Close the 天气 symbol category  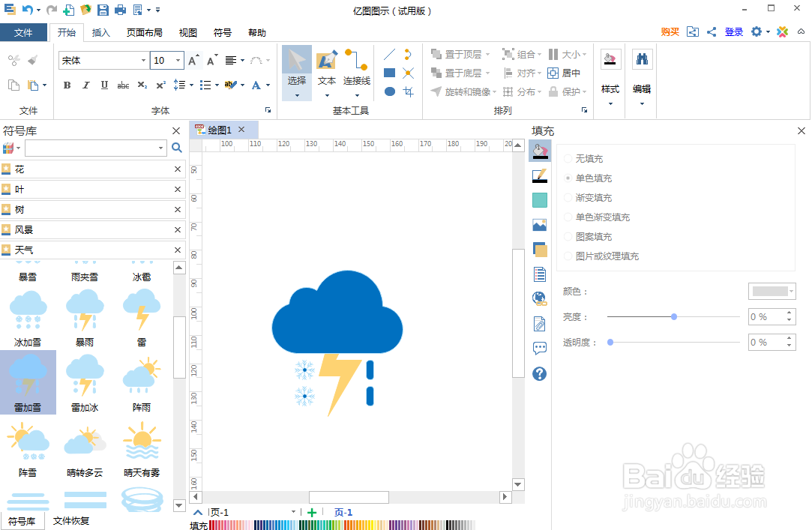[x=178, y=250]
